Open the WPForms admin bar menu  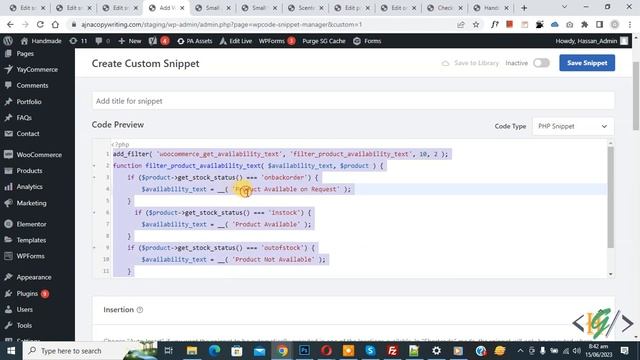(x=277, y=41)
